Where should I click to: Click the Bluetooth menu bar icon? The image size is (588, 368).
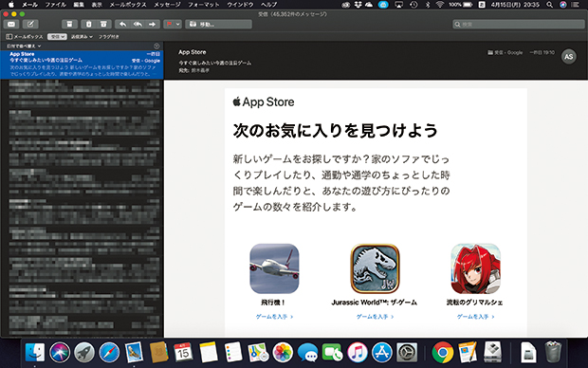pos(428,5)
